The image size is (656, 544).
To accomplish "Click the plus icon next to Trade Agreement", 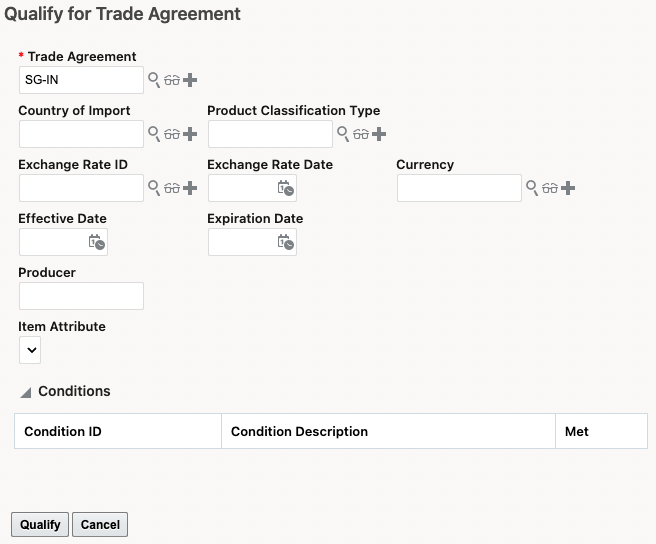I will tap(190, 80).
